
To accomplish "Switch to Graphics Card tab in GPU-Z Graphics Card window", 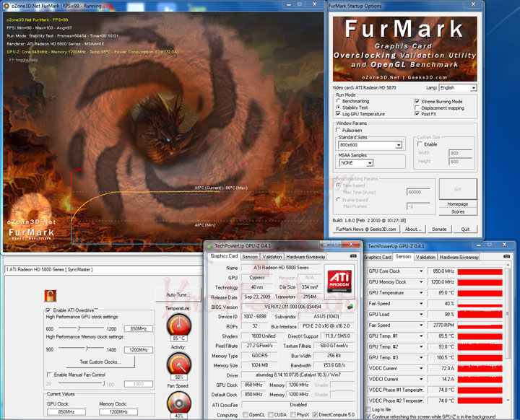I will click(224, 256).
